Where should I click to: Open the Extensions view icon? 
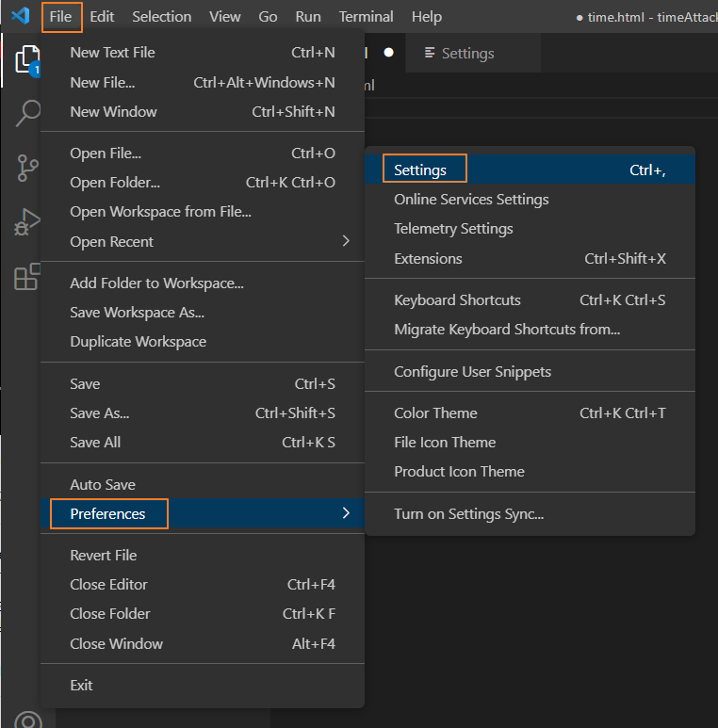27,277
